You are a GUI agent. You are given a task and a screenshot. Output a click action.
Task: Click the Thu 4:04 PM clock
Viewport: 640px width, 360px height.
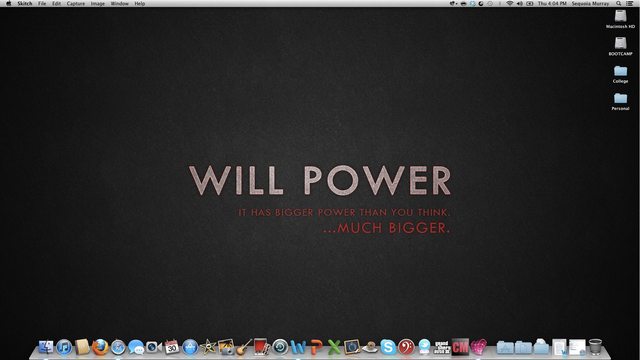tap(552, 3)
